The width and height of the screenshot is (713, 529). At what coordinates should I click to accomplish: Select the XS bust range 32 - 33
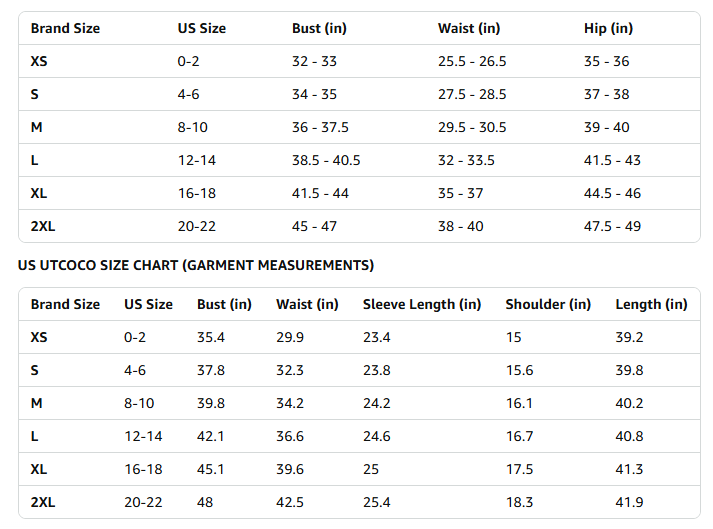click(314, 61)
